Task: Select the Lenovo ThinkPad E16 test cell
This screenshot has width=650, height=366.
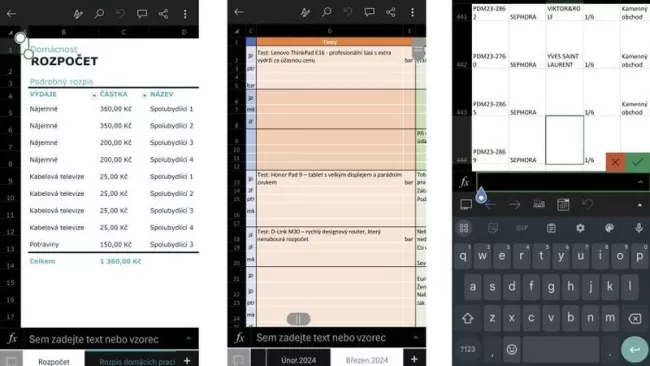Action: 330,56
